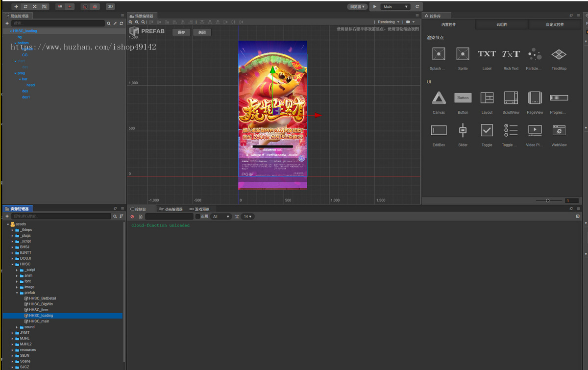The width and height of the screenshot is (588, 370).
Task: Select the Move tool in top toolbar
Action: click(16, 7)
